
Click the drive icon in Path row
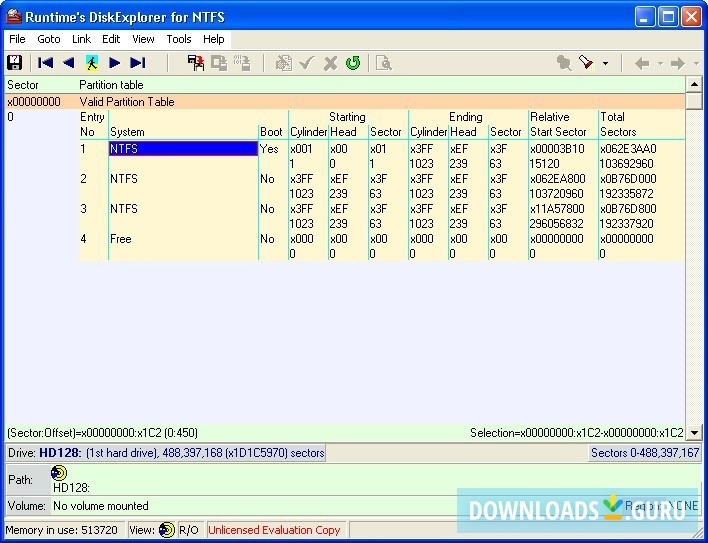tap(59, 473)
